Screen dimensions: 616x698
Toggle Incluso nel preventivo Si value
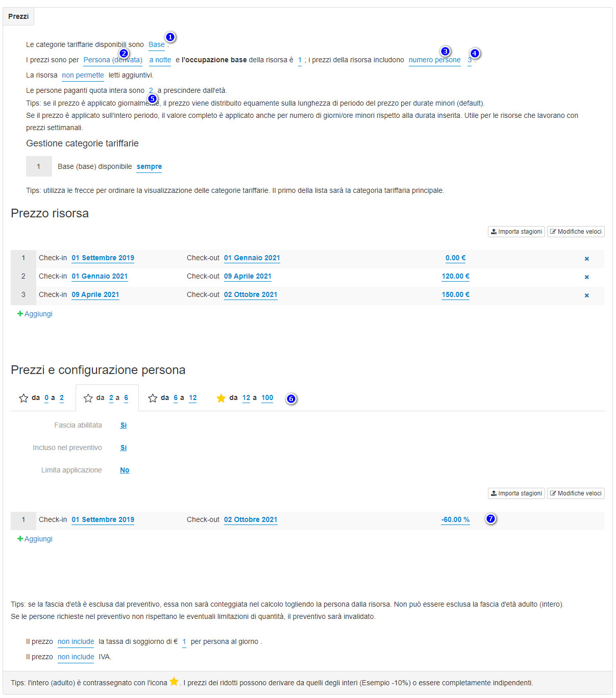click(x=124, y=447)
